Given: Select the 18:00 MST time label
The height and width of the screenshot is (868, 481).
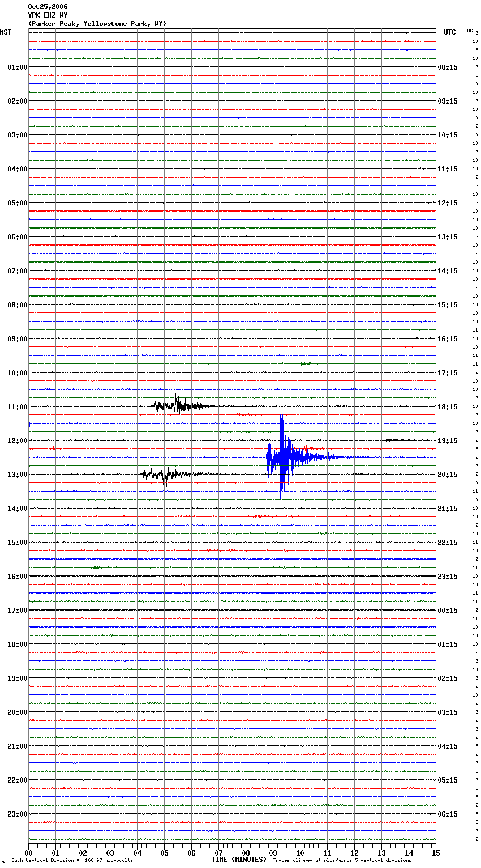Looking at the screenshot, I should click(18, 644).
